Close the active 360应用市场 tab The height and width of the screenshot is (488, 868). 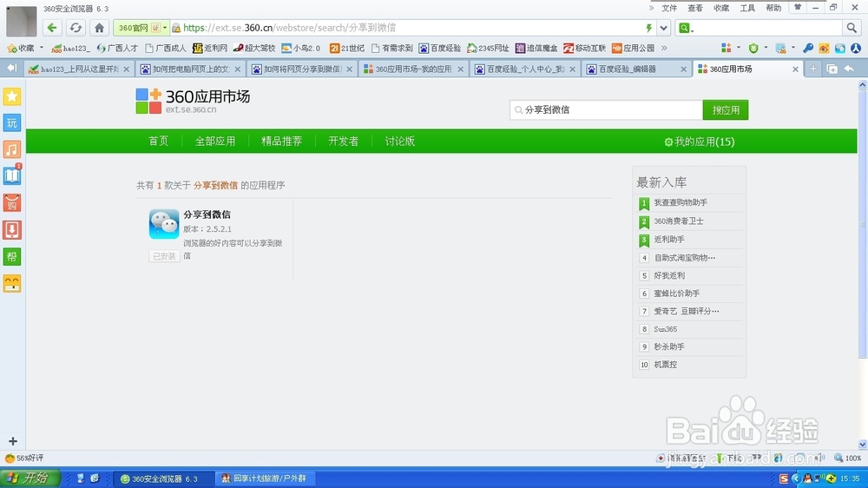795,69
